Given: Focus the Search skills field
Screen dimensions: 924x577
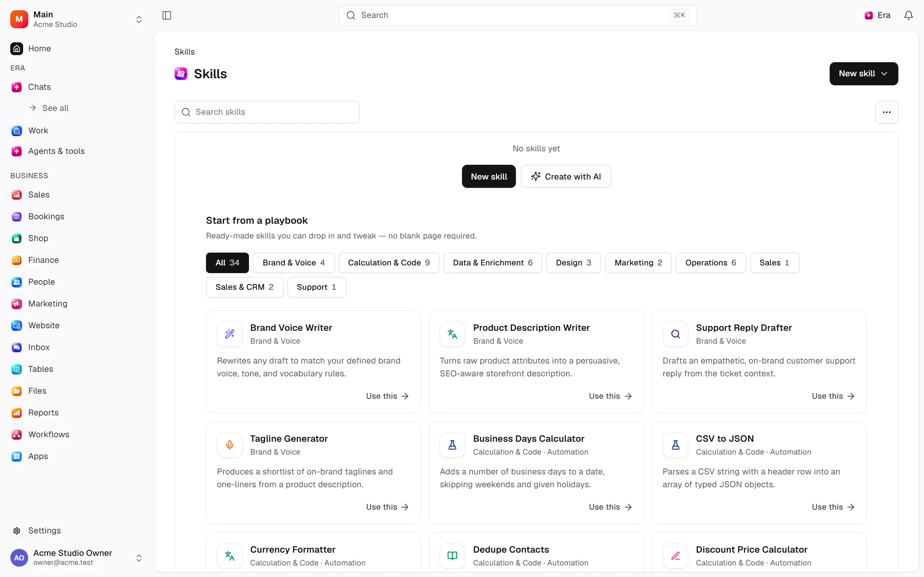Looking at the screenshot, I should [267, 112].
